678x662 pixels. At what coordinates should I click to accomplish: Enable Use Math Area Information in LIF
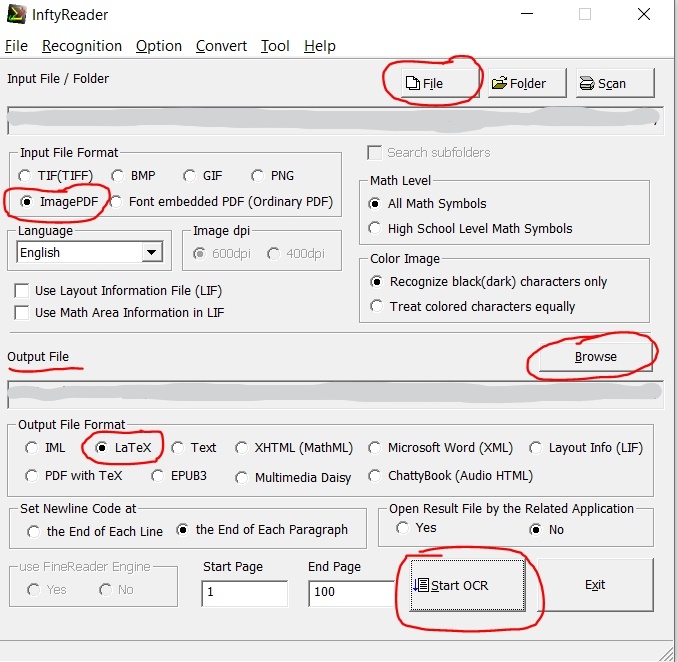point(119,313)
